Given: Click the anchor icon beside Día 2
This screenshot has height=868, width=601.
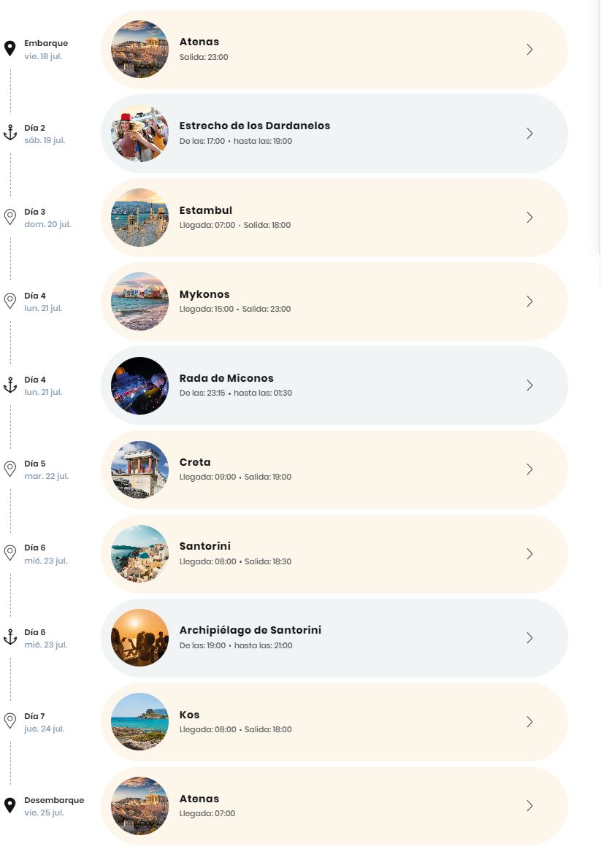Looking at the screenshot, I should (10, 133).
